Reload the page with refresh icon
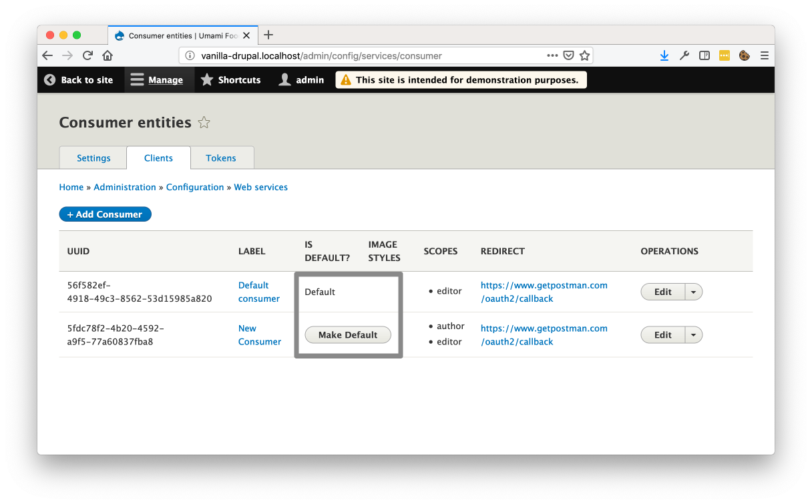The image size is (812, 504). pyautogui.click(x=87, y=55)
